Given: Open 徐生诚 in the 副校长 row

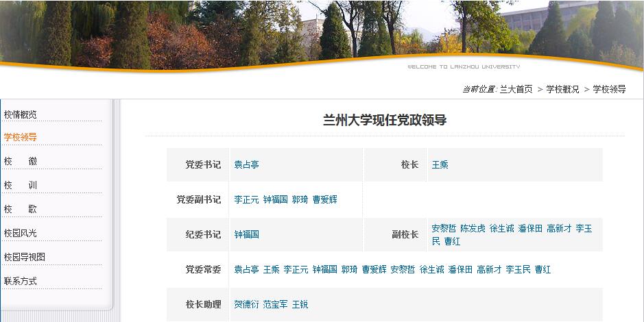Looking at the screenshot, I should tap(501, 228).
